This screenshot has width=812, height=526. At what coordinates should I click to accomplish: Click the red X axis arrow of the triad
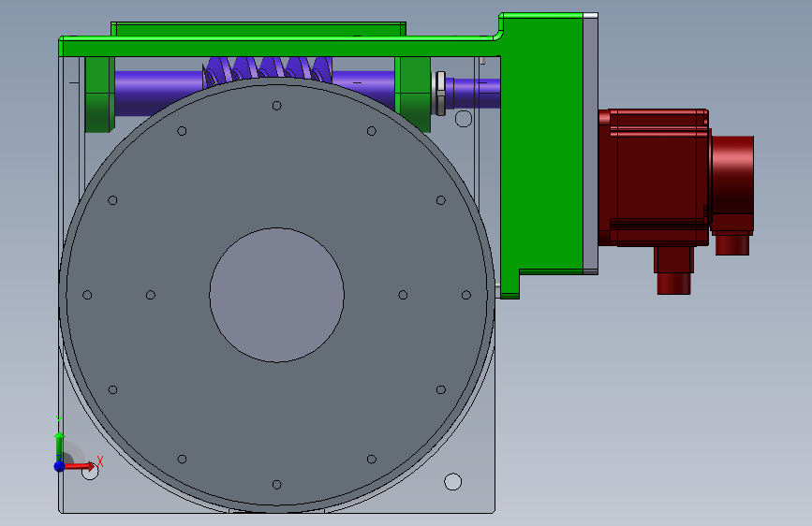click(81, 466)
